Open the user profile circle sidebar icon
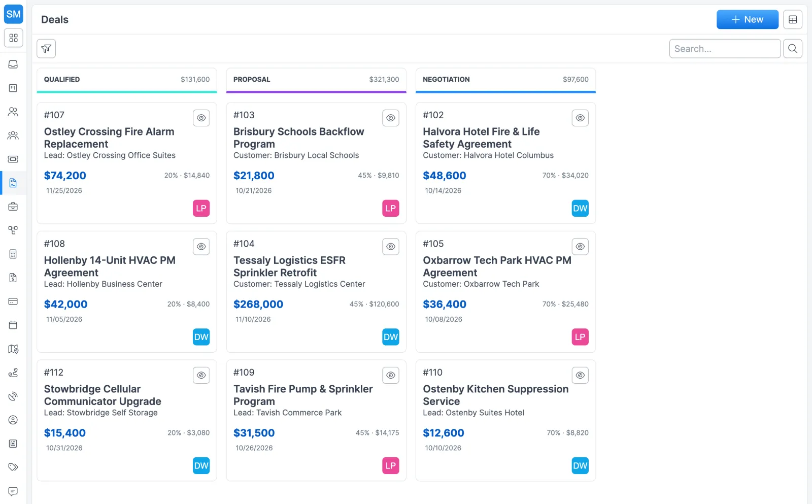The width and height of the screenshot is (812, 504). (x=13, y=420)
